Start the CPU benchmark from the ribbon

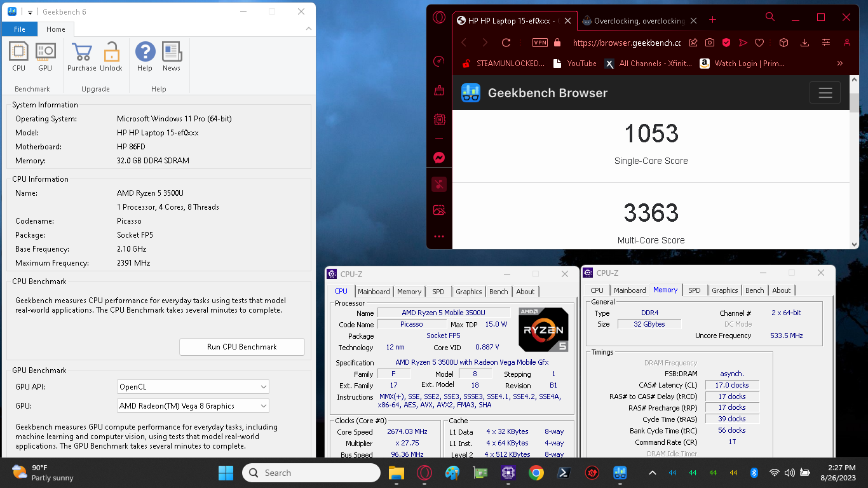pyautogui.click(x=19, y=57)
